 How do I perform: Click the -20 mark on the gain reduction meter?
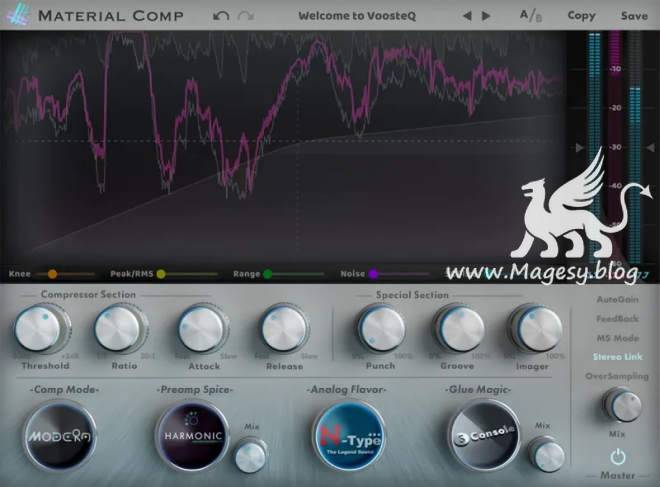(x=615, y=108)
